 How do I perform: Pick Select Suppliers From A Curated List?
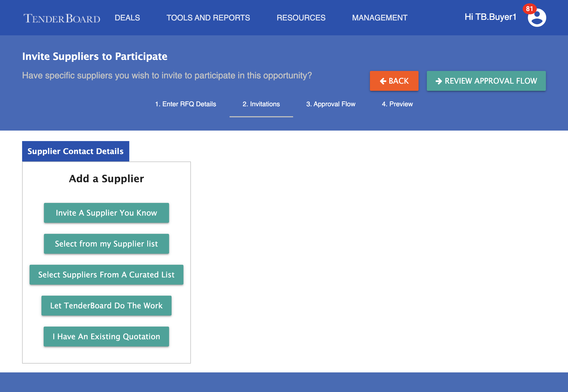pyautogui.click(x=106, y=275)
